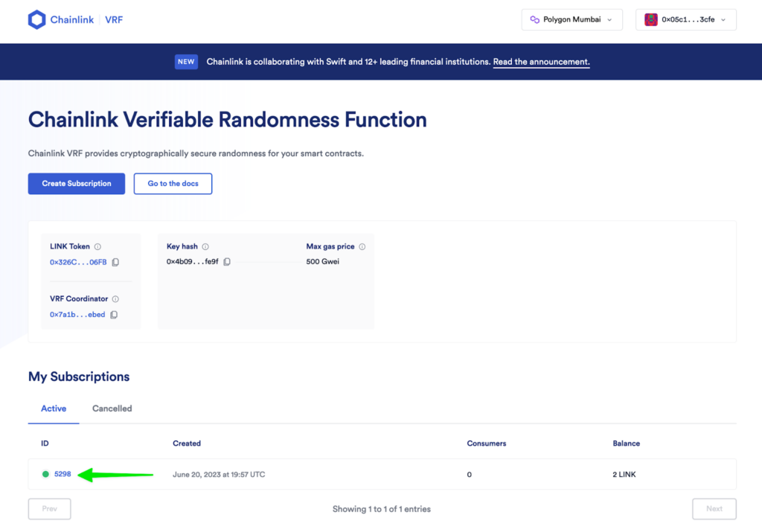Image resolution: width=762 pixels, height=532 pixels.
Task: Copy the VRF Coordinator address
Action: (x=114, y=314)
